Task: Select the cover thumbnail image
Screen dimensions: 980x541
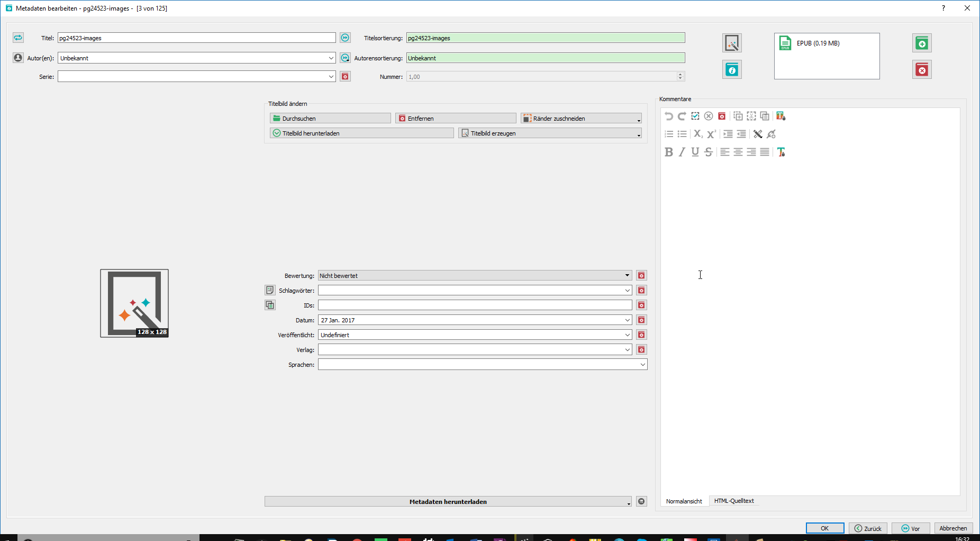Action: click(134, 303)
